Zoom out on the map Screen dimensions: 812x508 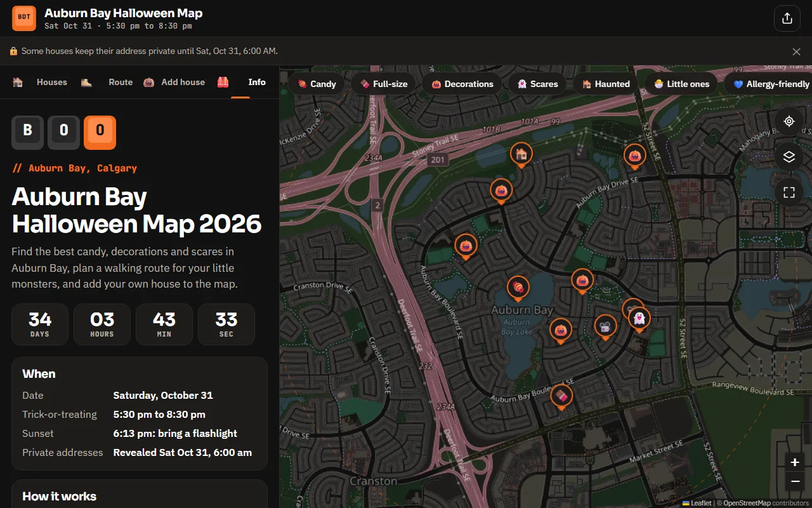pyautogui.click(x=795, y=481)
